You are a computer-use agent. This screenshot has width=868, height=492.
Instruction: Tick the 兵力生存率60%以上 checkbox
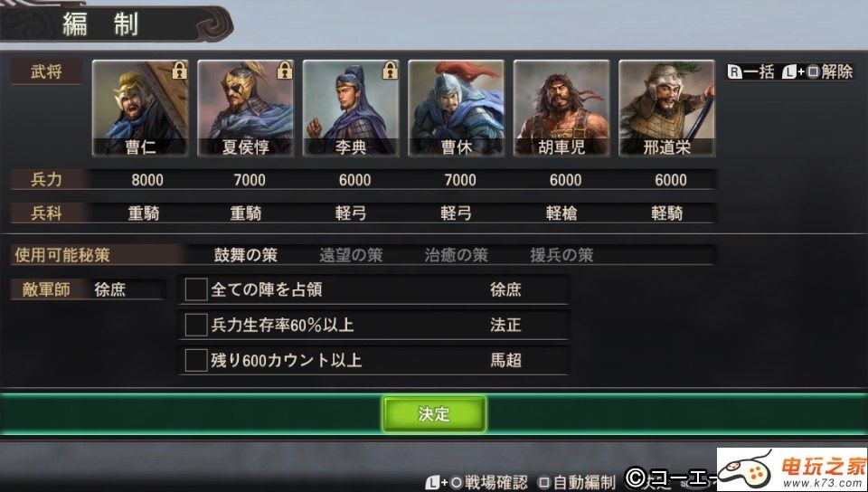tap(196, 325)
